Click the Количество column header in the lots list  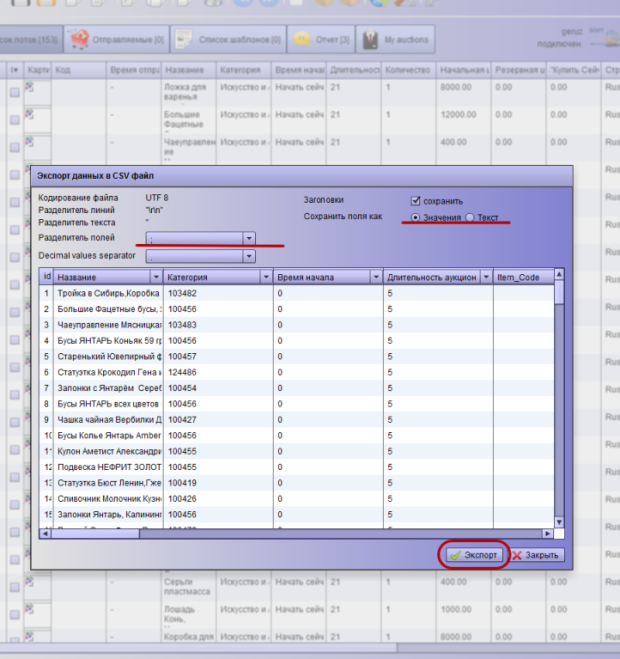(409, 70)
